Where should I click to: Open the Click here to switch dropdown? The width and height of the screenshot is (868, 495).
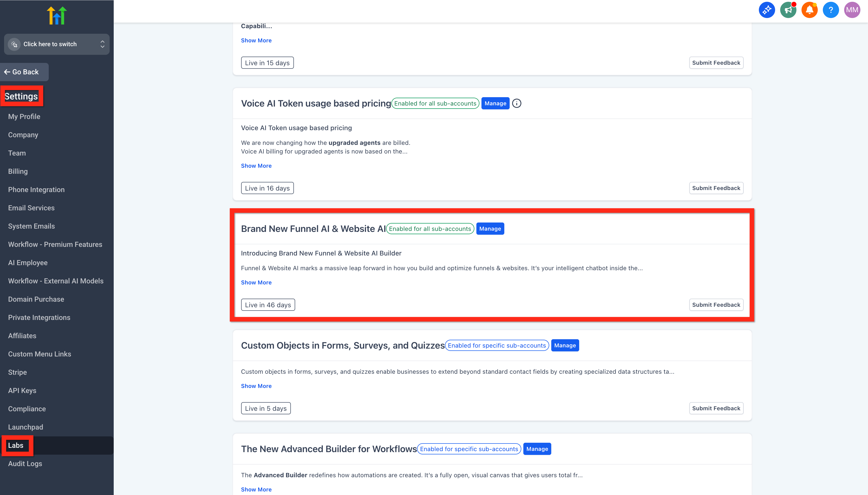tap(57, 44)
